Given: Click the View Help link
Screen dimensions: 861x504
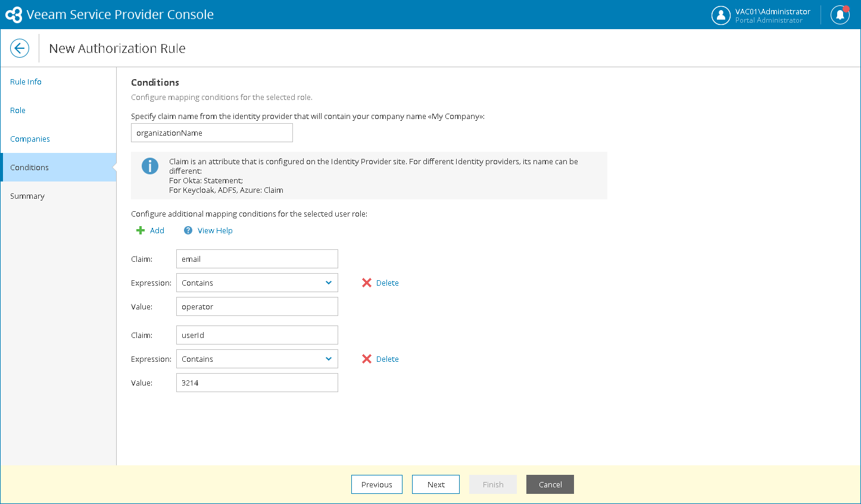Looking at the screenshot, I should pyautogui.click(x=215, y=230).
